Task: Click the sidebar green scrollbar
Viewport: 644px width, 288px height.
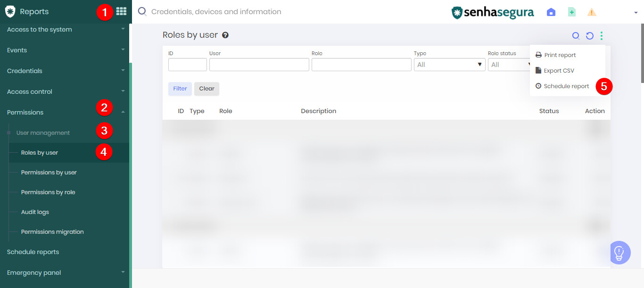Action: click(x=131, y=174)
